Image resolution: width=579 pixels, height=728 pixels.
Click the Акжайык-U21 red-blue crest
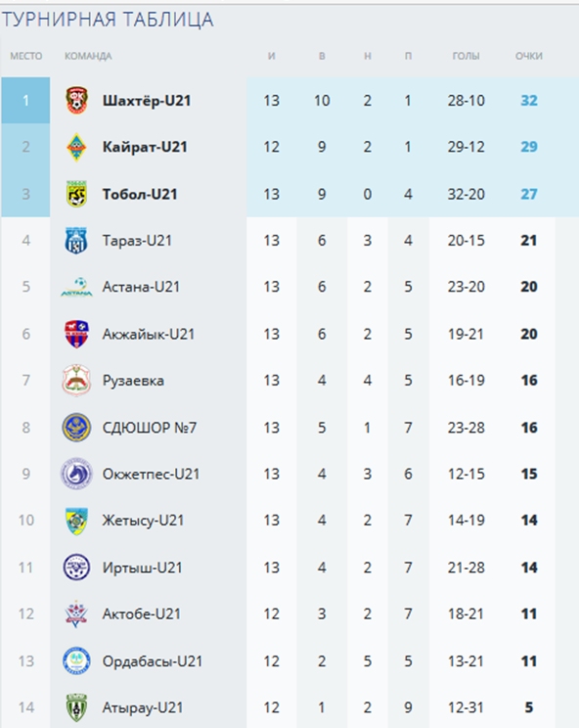[x=76, y=334]
